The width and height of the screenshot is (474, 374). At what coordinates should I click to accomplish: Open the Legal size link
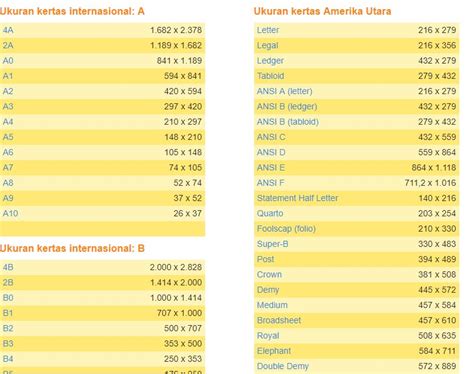pos(267,46)
